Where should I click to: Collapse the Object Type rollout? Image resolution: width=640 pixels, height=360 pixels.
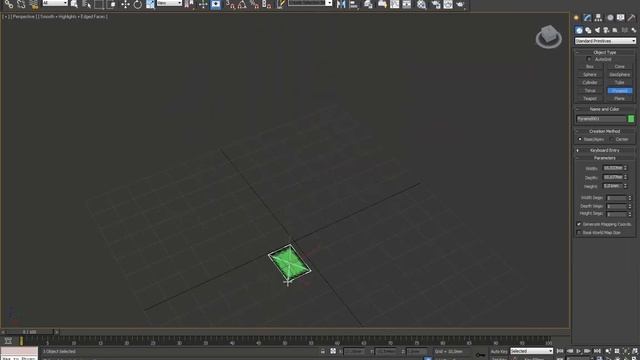[605, 52]
